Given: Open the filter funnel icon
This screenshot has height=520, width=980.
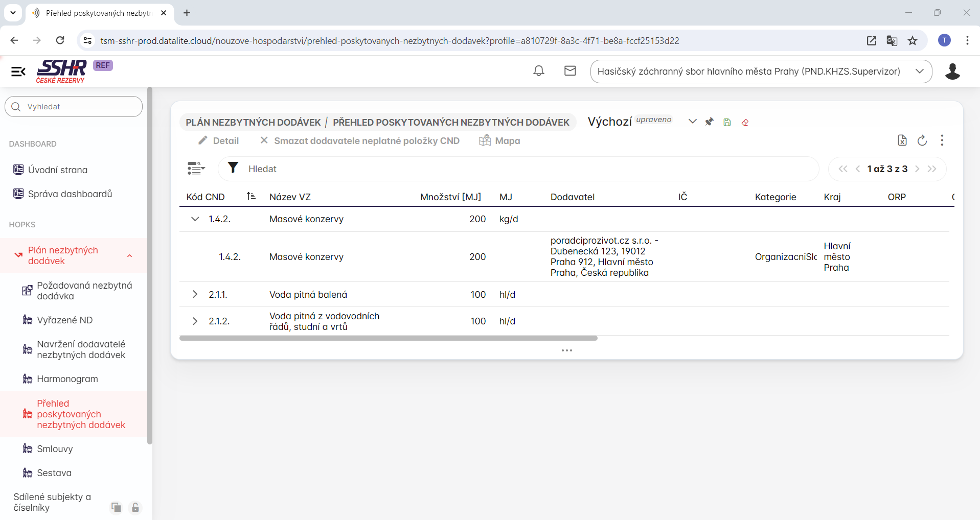Looking at the screenshot, I should click(x=233, y=168).
